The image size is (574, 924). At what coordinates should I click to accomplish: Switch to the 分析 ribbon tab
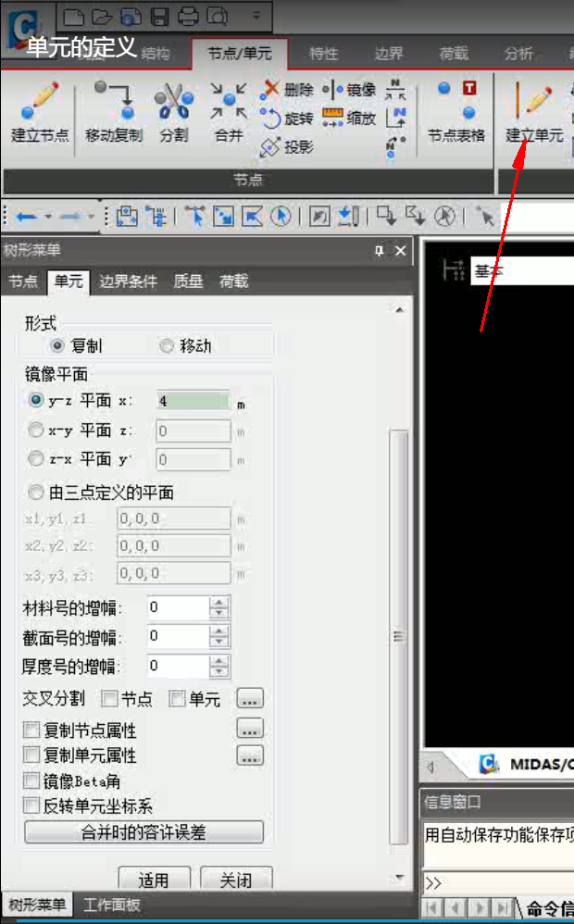point(518,54)
